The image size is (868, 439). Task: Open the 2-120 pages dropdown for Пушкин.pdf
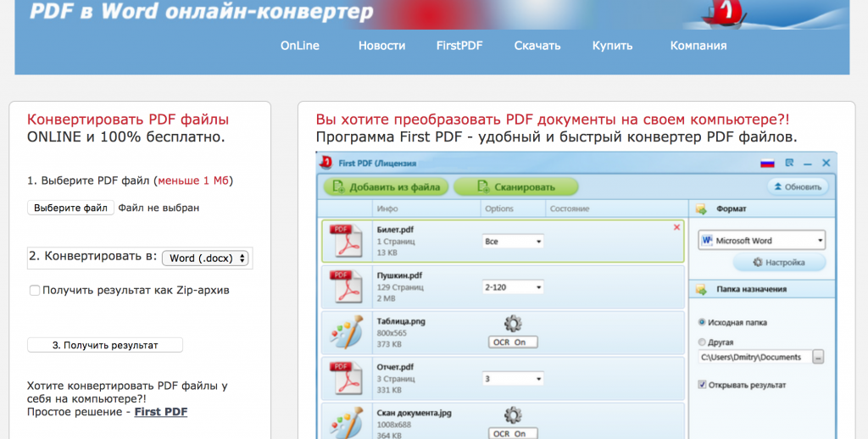click(513, 287)
